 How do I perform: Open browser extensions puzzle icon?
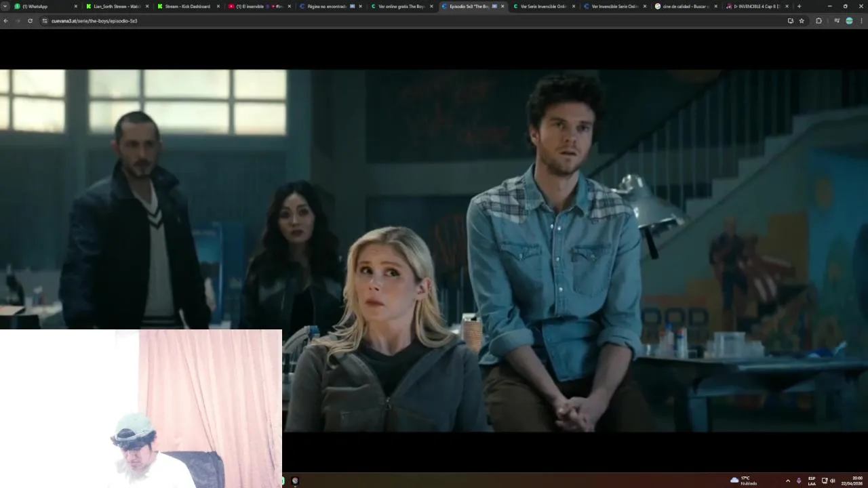click(x=818, y=21)
